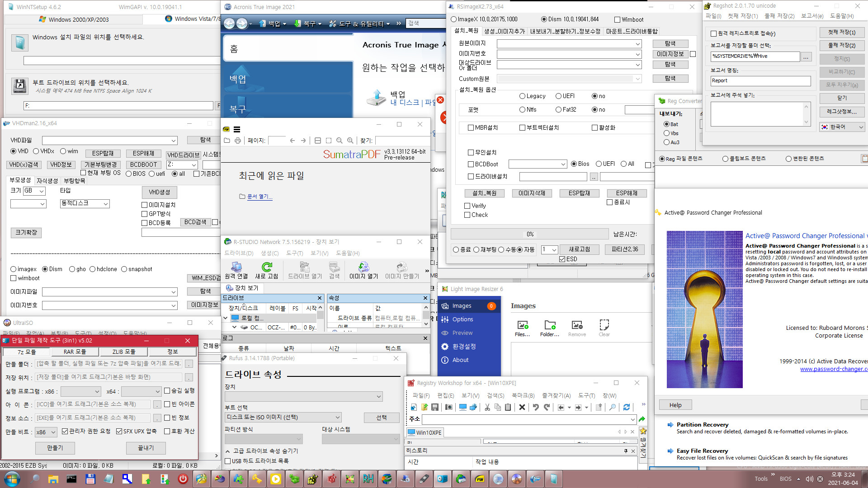Image resolution: width=868 pixels, height=488 pixels.
Task: Open 이미지번호 dropdown in RSImageX
Action: [637, 54]
